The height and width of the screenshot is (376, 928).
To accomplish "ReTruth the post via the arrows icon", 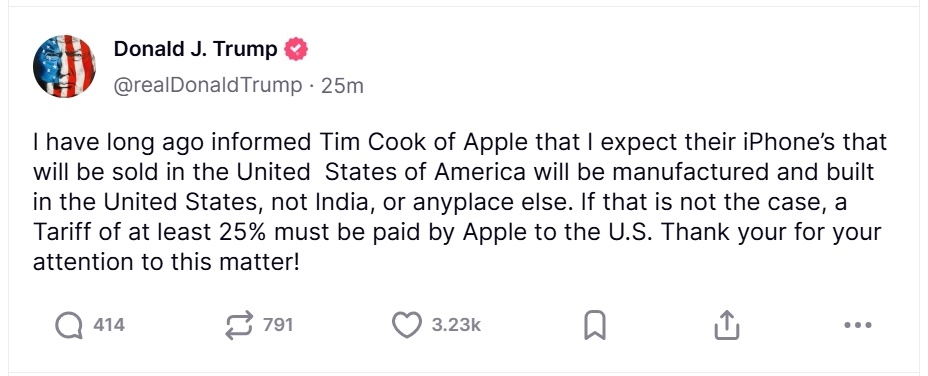I will [x=239, y=325].
